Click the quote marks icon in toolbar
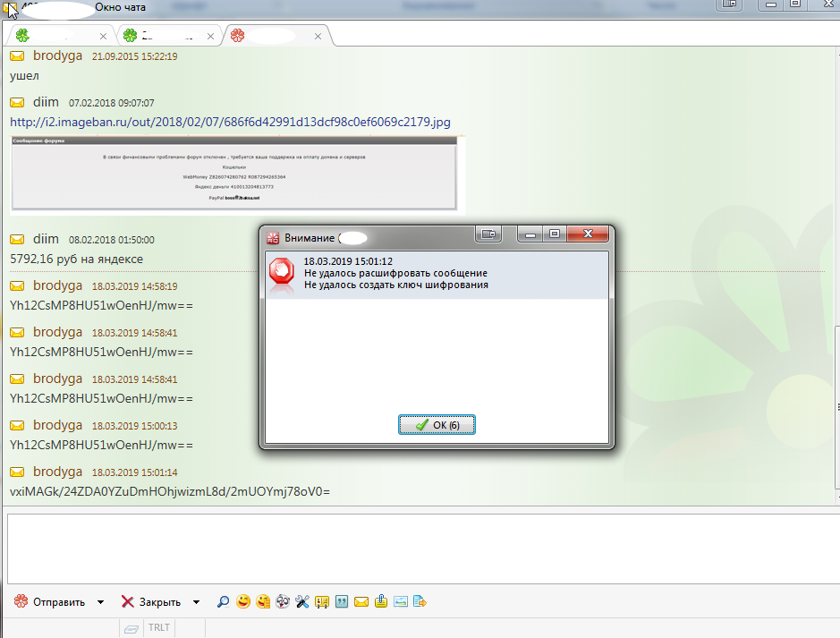The image size is (840, 638). (x=341, y=602)
